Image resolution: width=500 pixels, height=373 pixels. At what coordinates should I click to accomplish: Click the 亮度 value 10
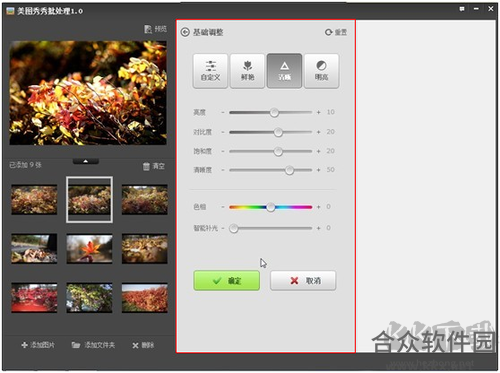pos(330,112)
